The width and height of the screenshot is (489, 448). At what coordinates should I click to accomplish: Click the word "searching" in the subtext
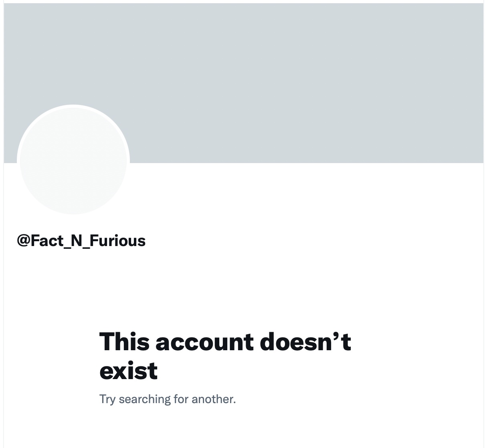[145, 400]
